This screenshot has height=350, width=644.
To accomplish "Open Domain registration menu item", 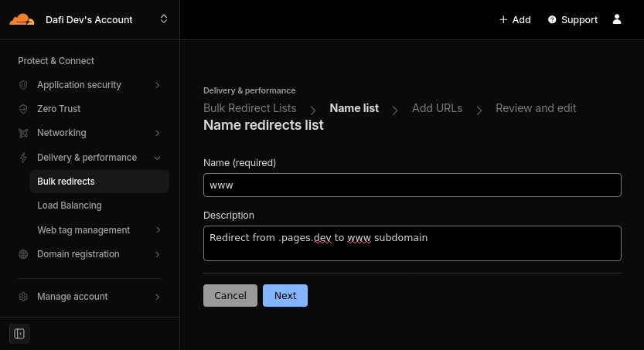I will coord(78,254).
